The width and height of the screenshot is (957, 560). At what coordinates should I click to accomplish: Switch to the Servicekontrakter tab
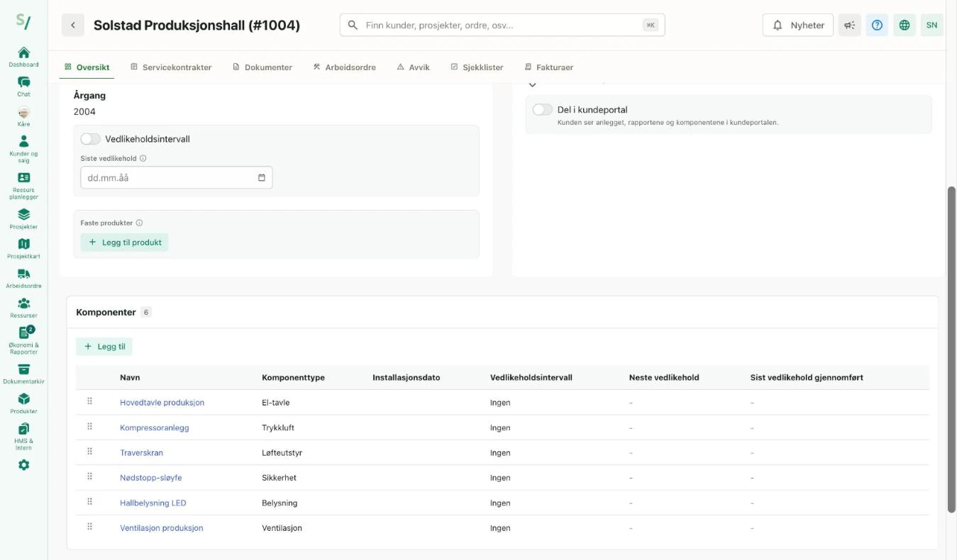pyautogui.click(x=171, y=67)
